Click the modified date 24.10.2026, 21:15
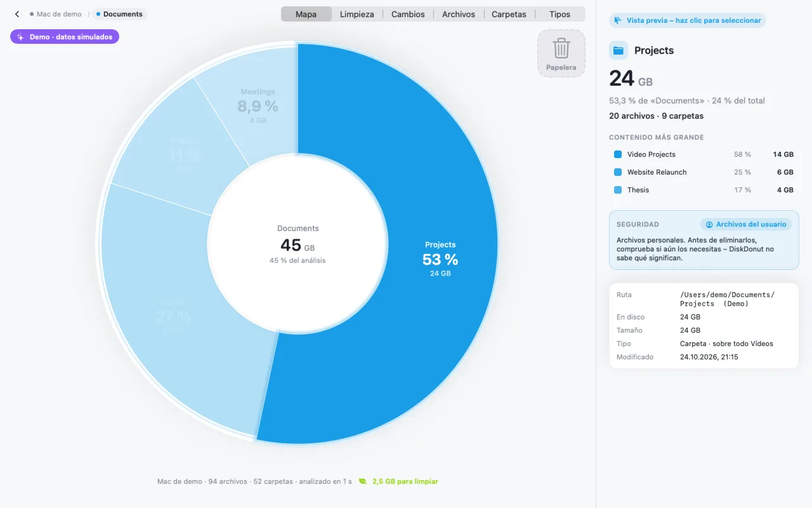This screenshot has width=812, height=508. click(709, 357)
